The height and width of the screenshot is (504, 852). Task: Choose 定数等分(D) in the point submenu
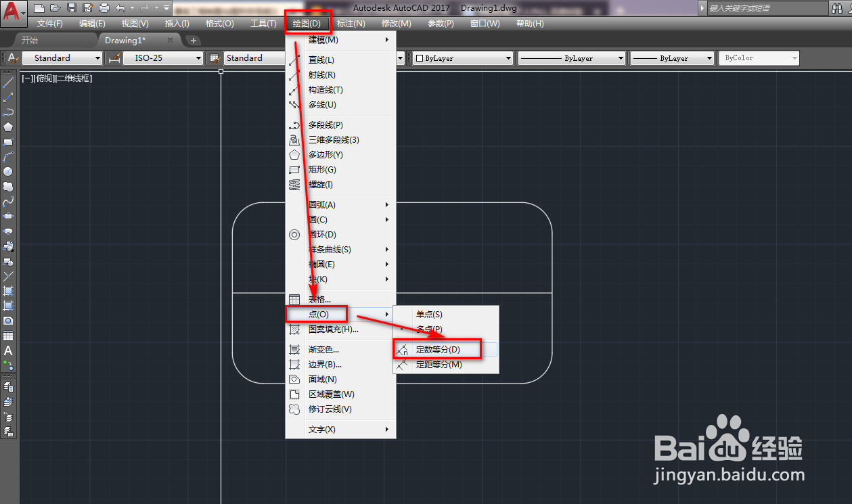click(446, 350)
